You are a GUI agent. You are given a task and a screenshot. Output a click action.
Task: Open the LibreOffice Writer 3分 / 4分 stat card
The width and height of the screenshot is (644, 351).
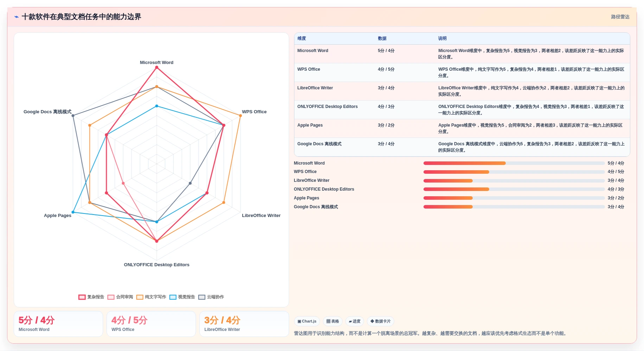[x=244, y=324]
